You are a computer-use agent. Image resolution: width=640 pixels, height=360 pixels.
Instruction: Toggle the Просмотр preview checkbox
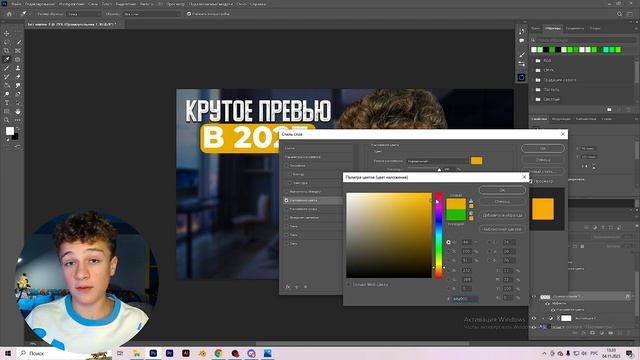coord(531,181)
